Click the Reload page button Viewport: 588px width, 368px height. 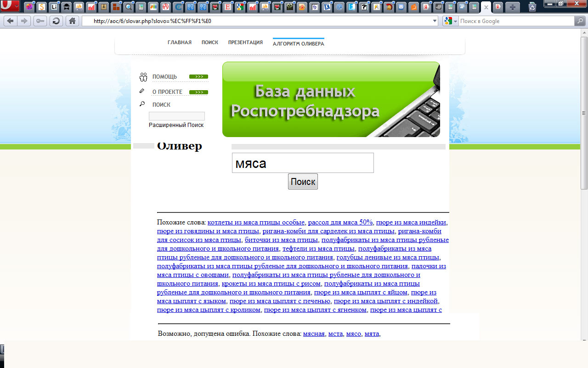click(x=56, y=21)
